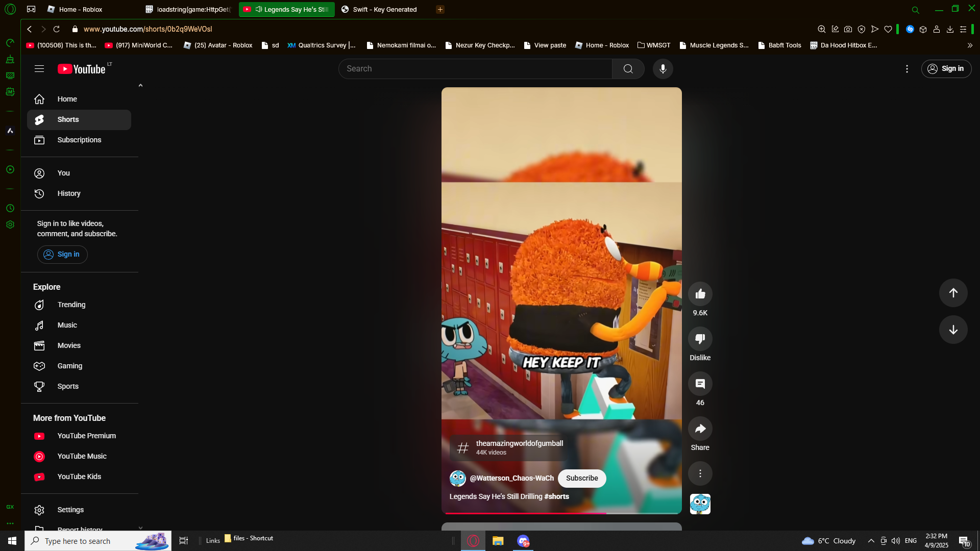Open Subscriptions in YouTube sidebar
This screenshot has width=980, height=551.
pyautogui.click(x=79, y=140)
